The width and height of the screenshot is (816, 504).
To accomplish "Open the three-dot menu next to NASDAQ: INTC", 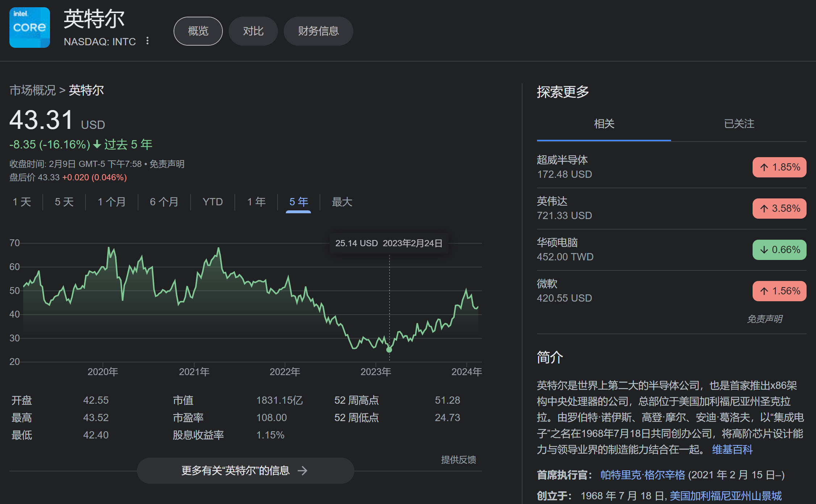I will pyautogui.click(x=147, y=41).
